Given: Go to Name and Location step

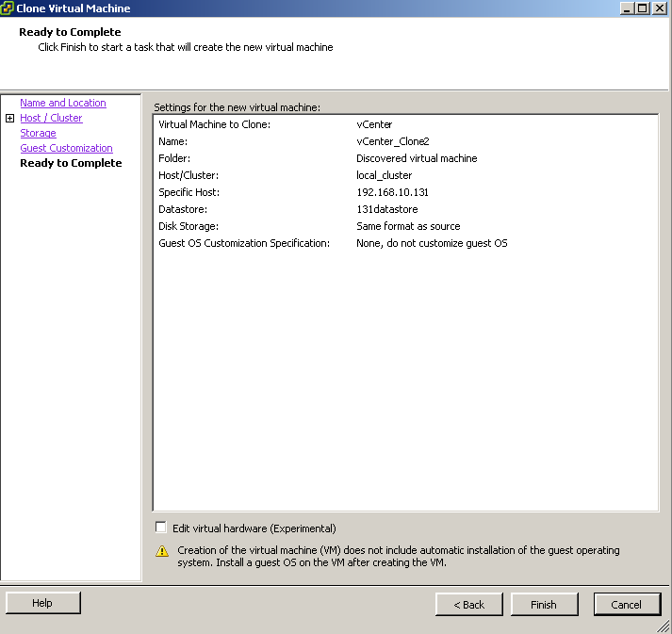Looking at the screenshot, I should pyautogui.click(x=63, y=103).
